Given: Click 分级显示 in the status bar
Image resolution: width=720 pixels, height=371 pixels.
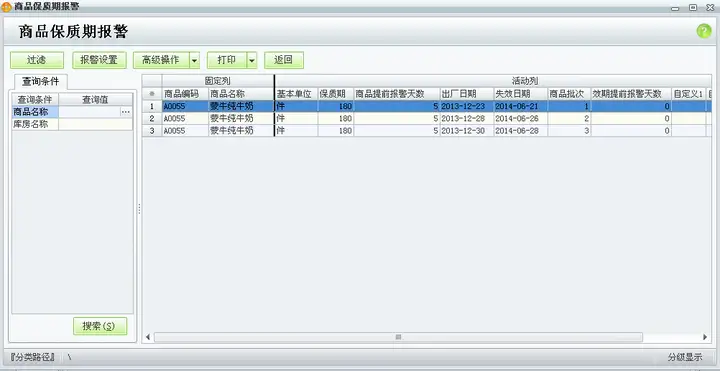Looking at the screenshot, I should 685,357.
